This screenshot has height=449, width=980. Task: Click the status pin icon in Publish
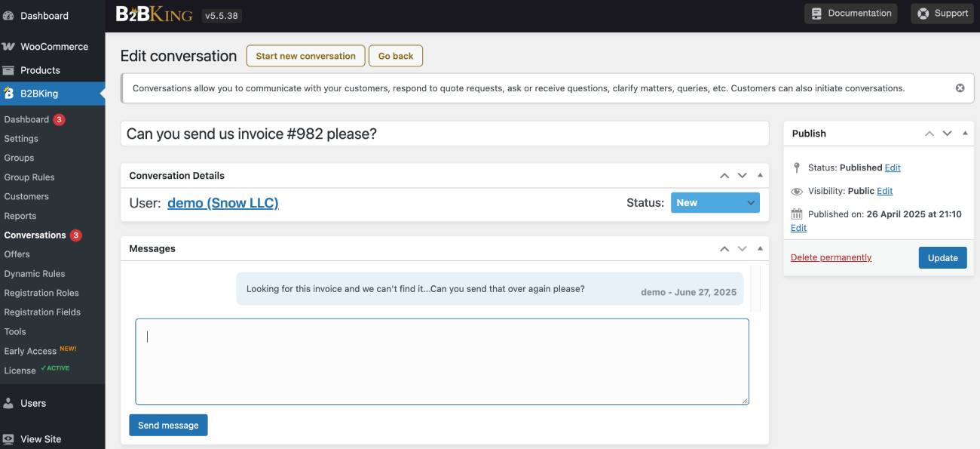(x=797, y=168)
